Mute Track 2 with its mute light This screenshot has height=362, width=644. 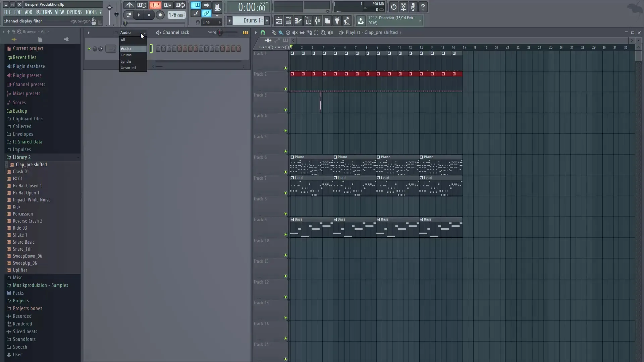[x=285, y=89]
